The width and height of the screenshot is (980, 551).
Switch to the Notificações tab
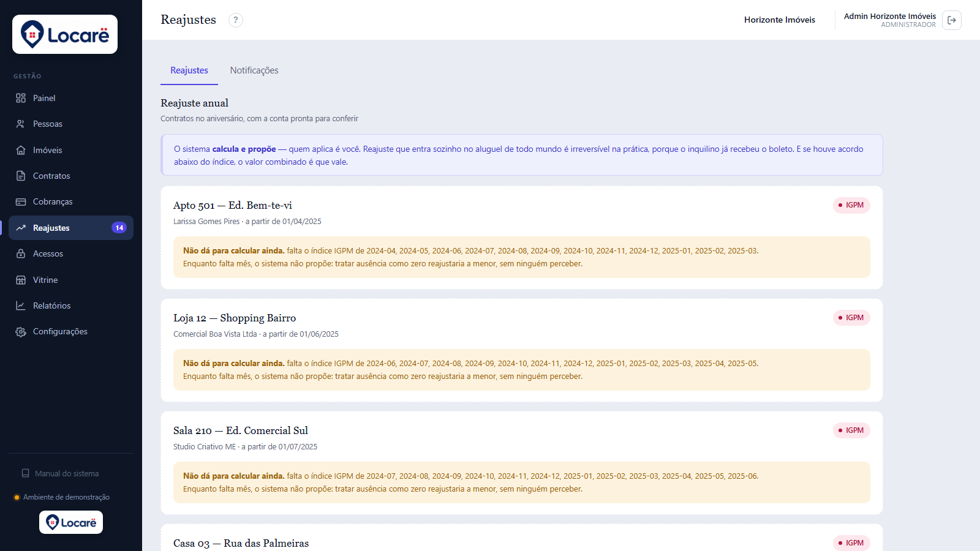click(254, 70)
